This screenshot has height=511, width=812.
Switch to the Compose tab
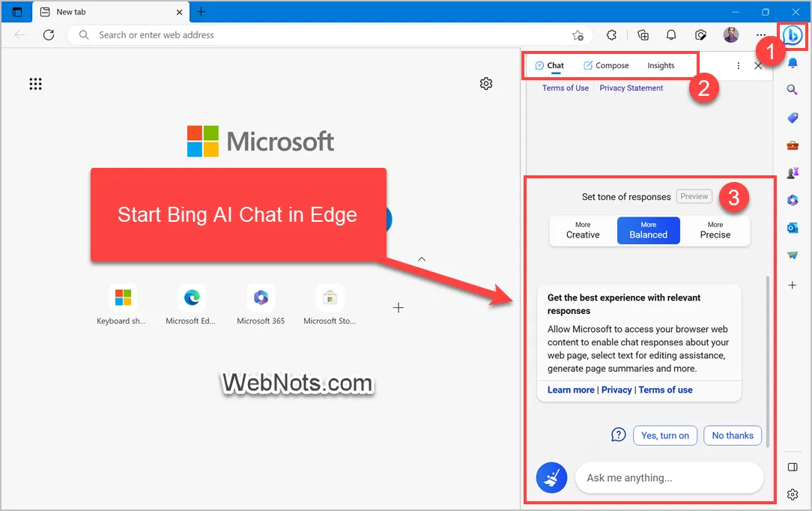[607, 66]
